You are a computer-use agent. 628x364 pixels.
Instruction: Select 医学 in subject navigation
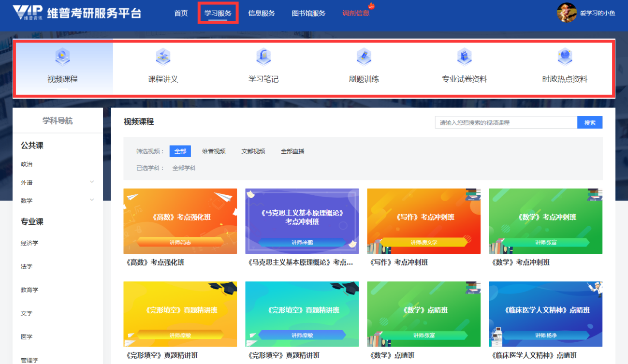pyautogui.click(x=27, y=337)
